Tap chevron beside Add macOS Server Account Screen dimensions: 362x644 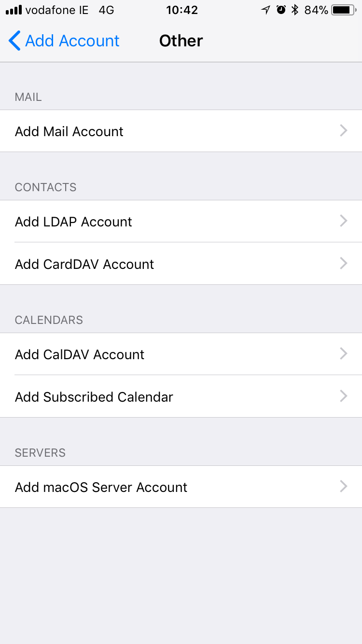coord(344,486)
